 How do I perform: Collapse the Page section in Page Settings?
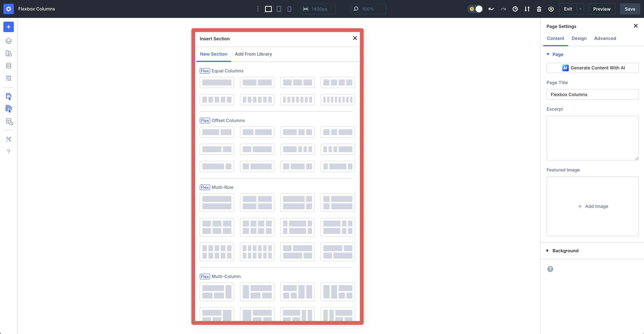coord(548,54)
